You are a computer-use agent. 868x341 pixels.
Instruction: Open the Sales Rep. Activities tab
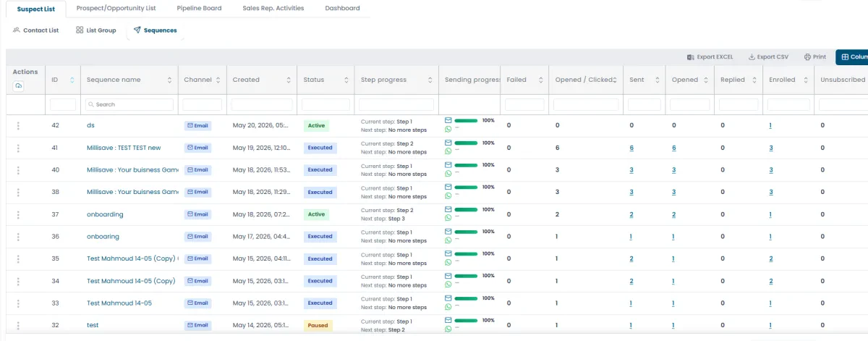[x=273, y=9]
